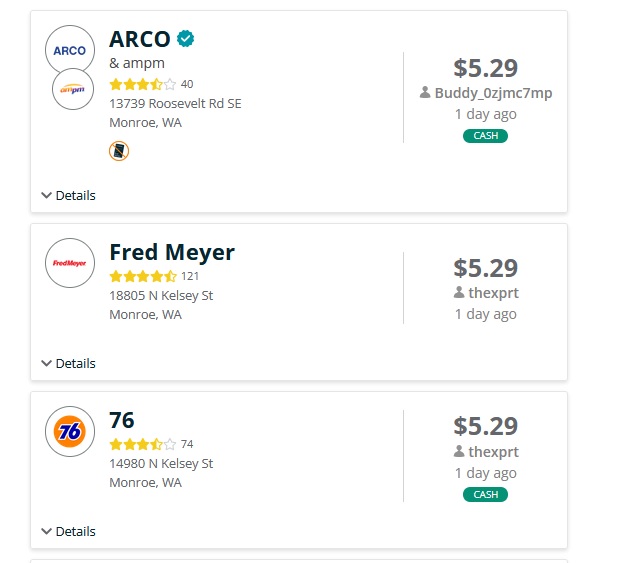Click the 76 station logo icon
The width and height of the screenshot is (644, 563).
point(70,432)
